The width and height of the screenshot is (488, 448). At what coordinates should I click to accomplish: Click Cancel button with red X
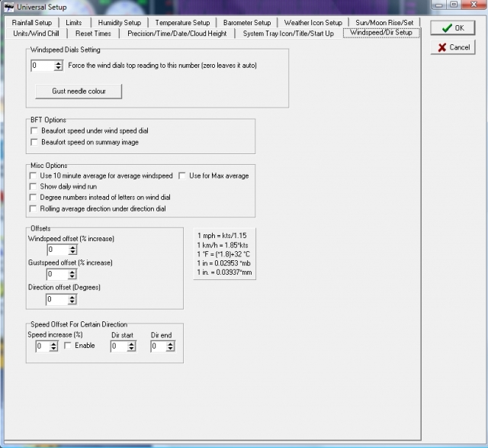453,47
